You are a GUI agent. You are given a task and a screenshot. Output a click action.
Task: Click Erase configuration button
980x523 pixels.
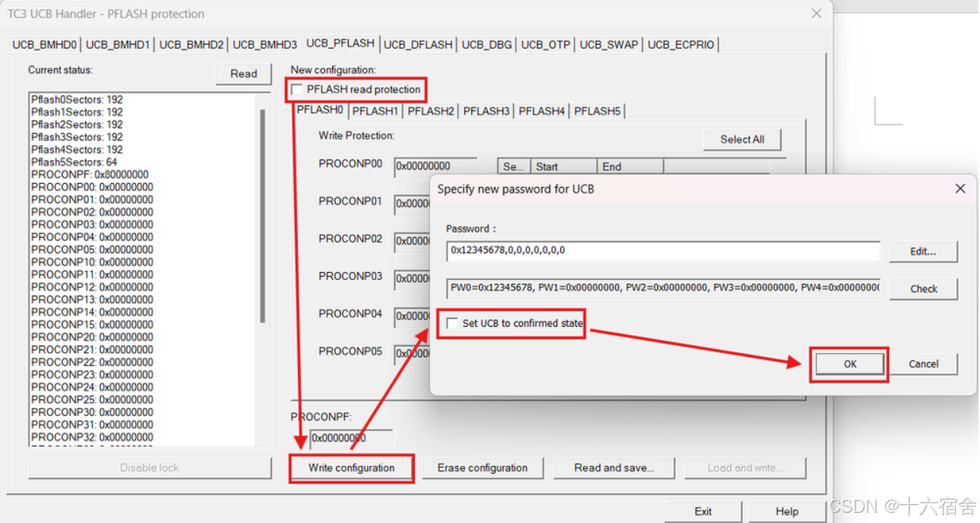coord(482,467)
